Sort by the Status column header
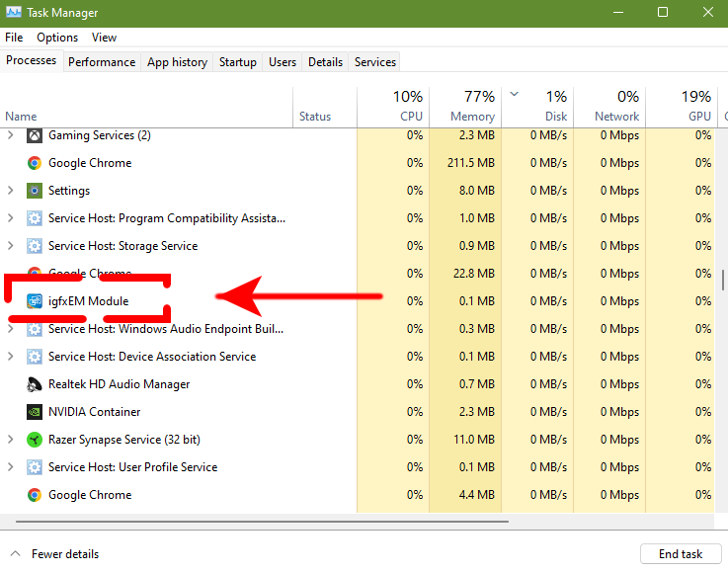 325,108
